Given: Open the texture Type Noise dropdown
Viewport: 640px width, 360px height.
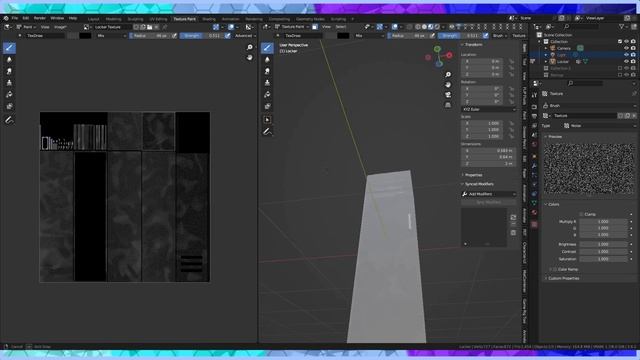Looking at the screenshot, I should coord(600,126).
